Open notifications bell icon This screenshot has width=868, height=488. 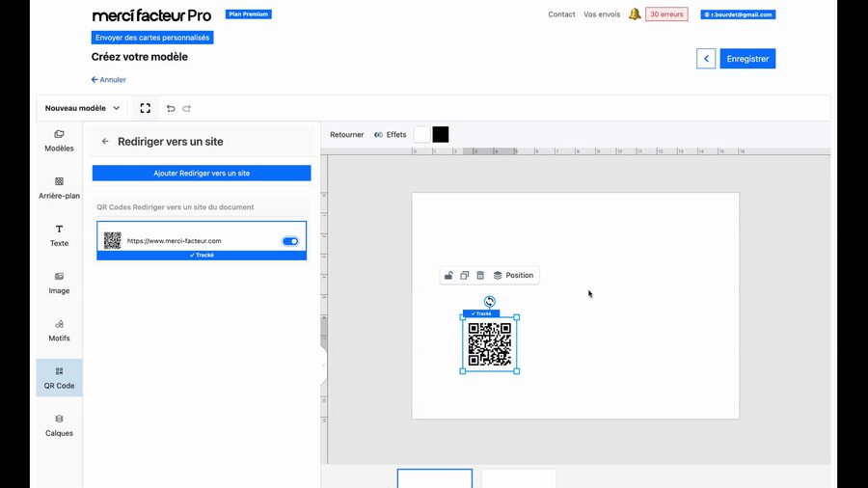pyautogui.click(x=635, y=14)
